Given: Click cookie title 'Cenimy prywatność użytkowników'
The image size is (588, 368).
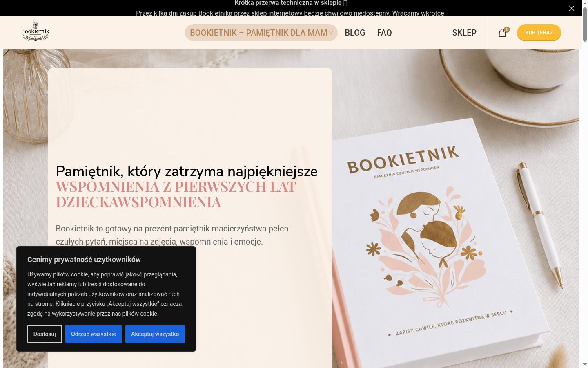Looking at the screenshot, I should [84, 260].
